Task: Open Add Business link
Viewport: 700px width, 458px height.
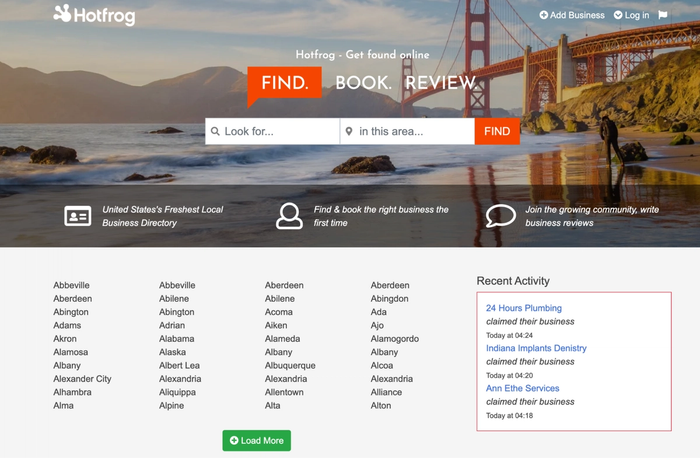Action: 572,15
